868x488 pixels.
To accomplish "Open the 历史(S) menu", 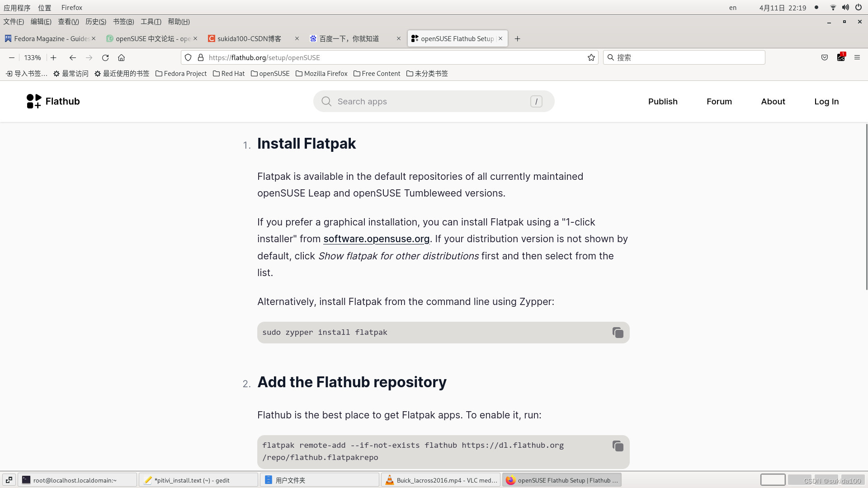I will pyautogui.click(x=96, y=22).
